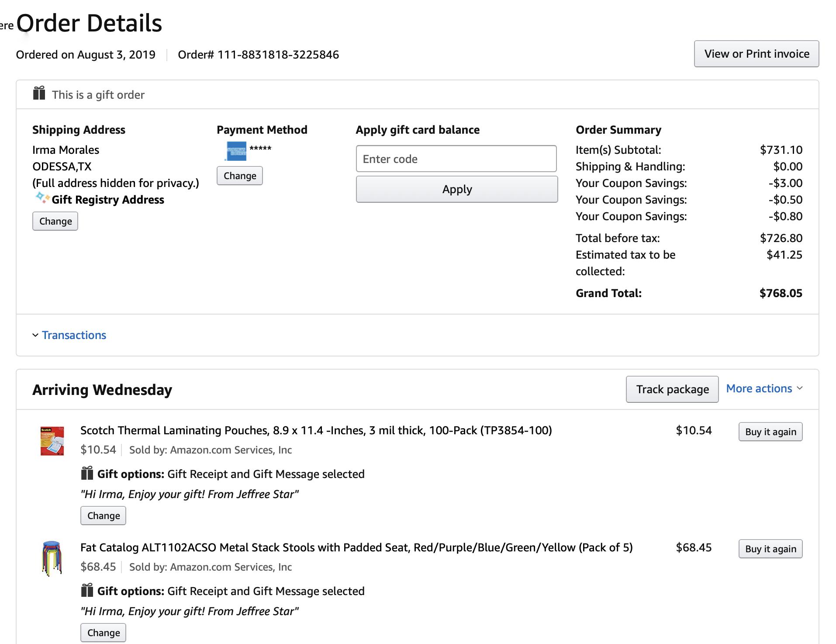Click the gift icon for Scotch Laminating Pouches options
Image resolution: width=836 pixels, height=644 pixels.
click(x=87, y=473)
